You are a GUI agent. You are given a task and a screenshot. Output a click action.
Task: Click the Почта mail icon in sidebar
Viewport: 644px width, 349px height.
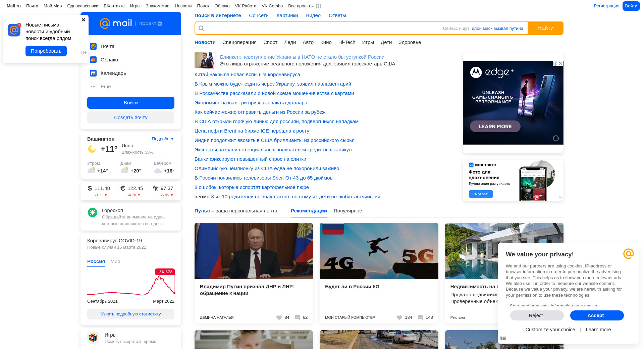[93, 46]
